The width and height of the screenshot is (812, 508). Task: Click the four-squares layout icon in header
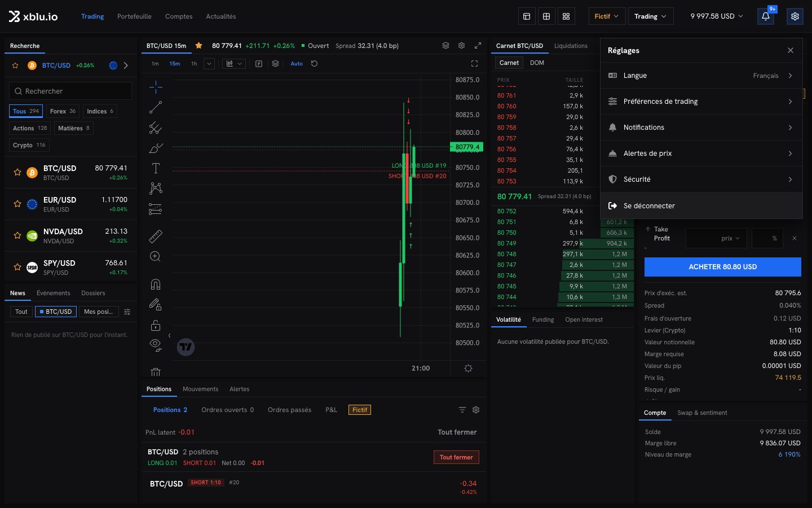(566, 16)
